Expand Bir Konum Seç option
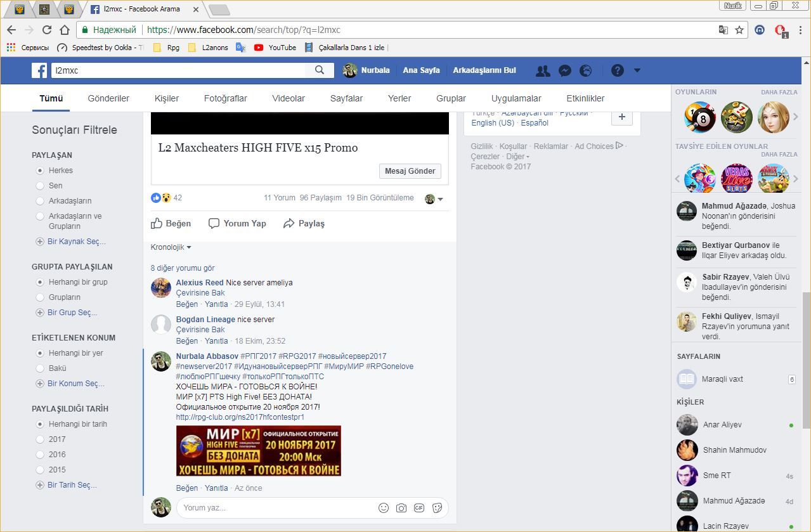Screen dimensions: 811x532 pyautogui.click(x=70, y=384)
